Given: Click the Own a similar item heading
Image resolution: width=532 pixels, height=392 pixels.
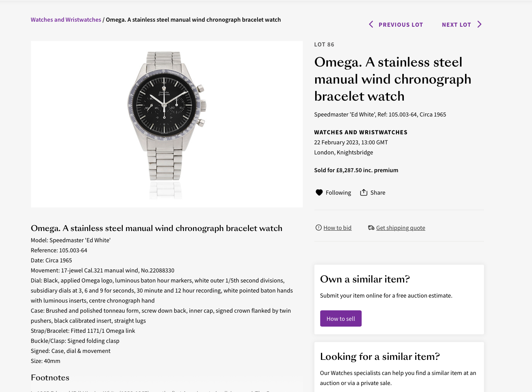Looking at the screenshot, I should pos(365,279).
